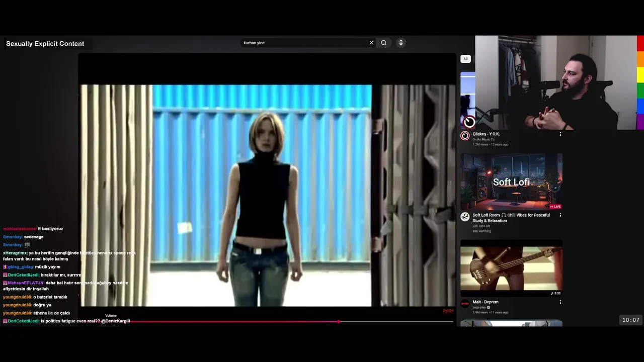This screenshot has width=644, height=362.
Task: Click the 'Sexually Explicit Content' label
Action: tap(45, 44)
